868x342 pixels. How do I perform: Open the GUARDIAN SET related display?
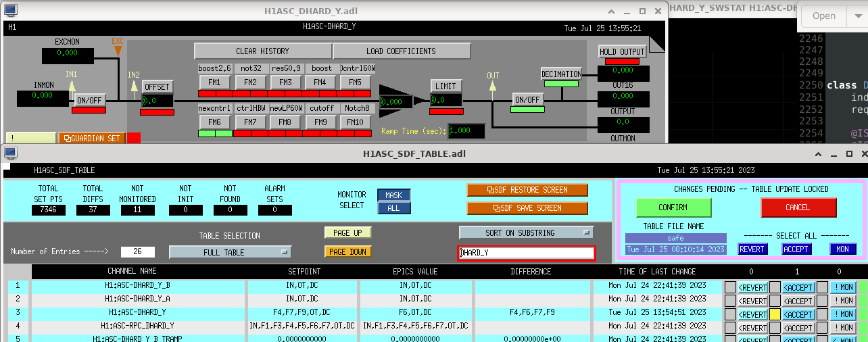pyautogui.click(x=92, y=138)
